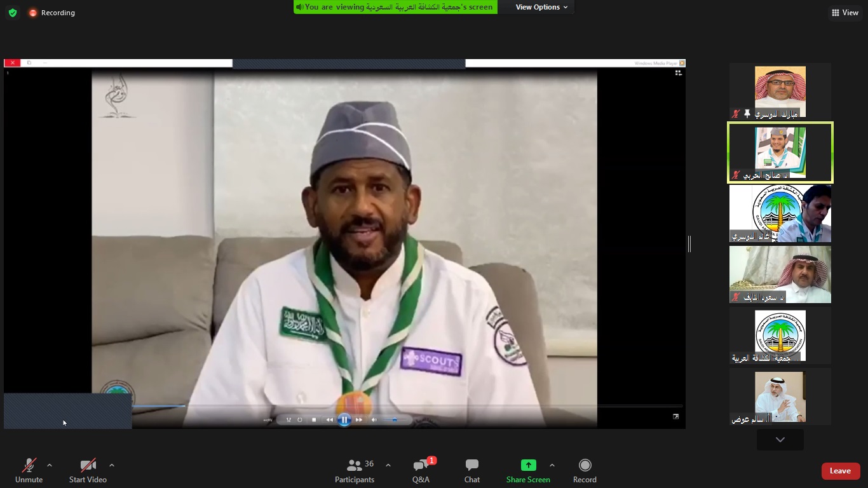This screenshot has height=488, width=868.
Task: Leave the meeting
Action: [840, 471]
